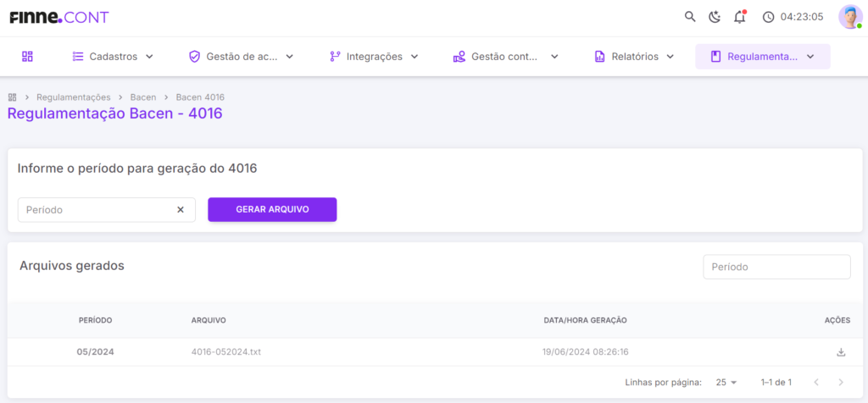Click the clock icon beside the time

coord(768,17)
